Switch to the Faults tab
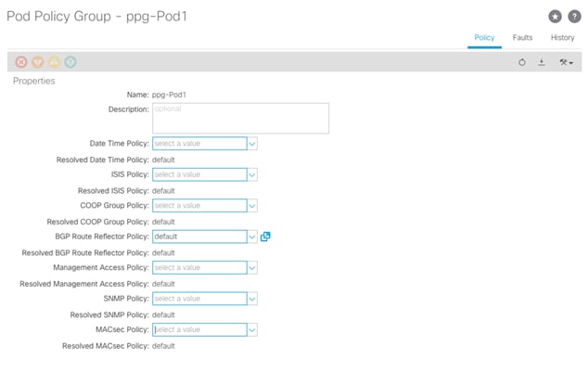588x371 pixels. click(522, 37)
